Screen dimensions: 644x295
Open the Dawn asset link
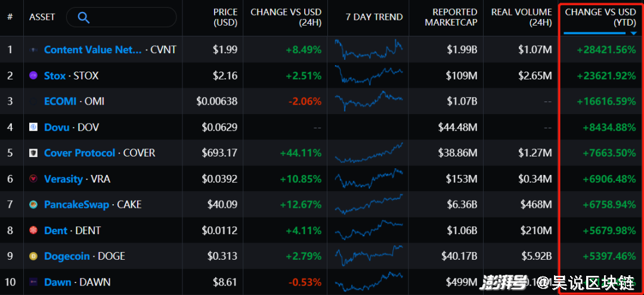58,282
